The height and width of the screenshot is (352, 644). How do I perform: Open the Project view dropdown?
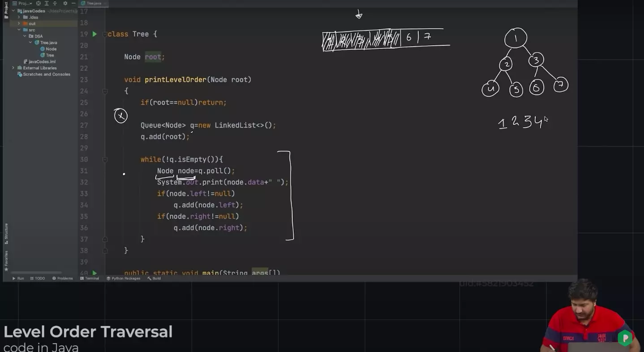(x=25, y=4)
